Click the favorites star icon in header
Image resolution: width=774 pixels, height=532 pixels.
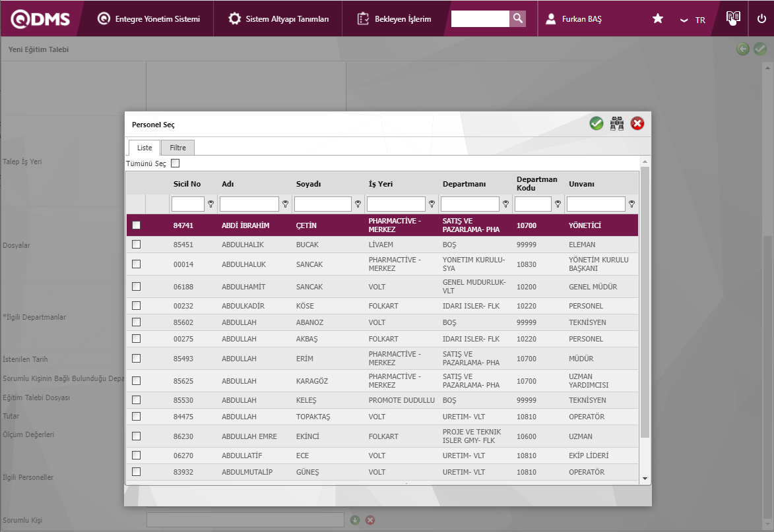658,19
